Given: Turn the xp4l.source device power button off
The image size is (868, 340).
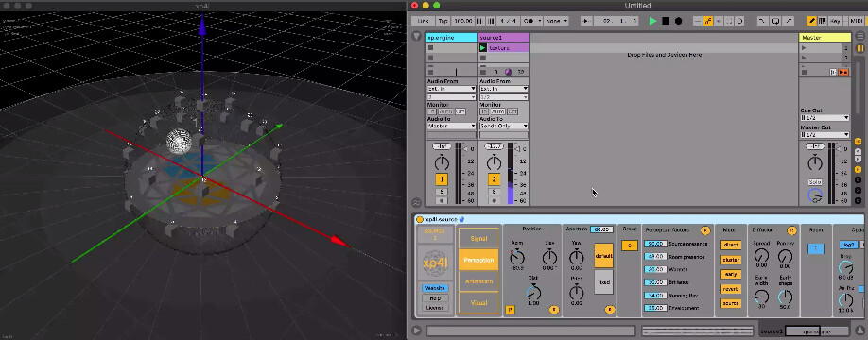Looking at the screenshot, I should tap(419, 219).
